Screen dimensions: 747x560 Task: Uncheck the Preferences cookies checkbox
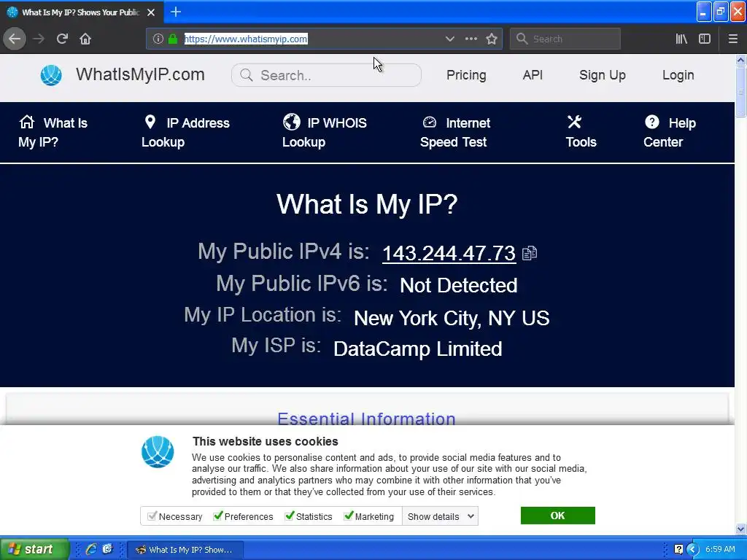click(217, 516)
